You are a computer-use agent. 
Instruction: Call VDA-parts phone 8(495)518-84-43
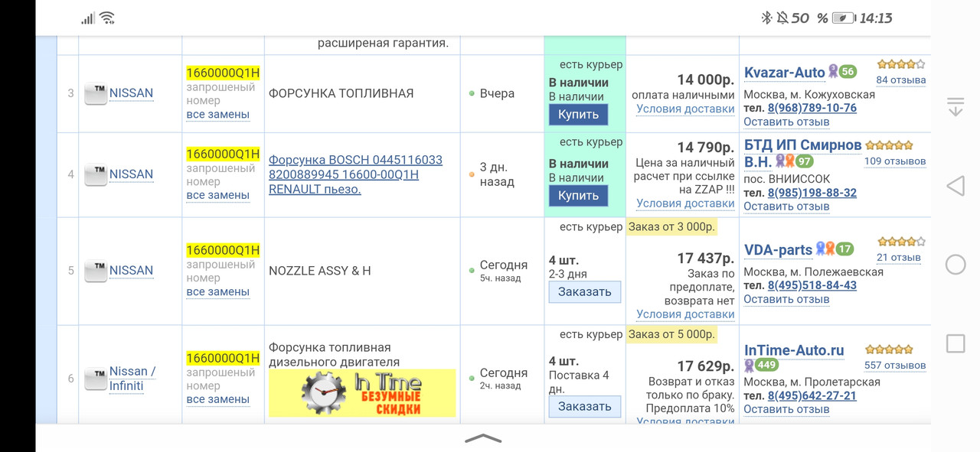(x=812, y=285)
